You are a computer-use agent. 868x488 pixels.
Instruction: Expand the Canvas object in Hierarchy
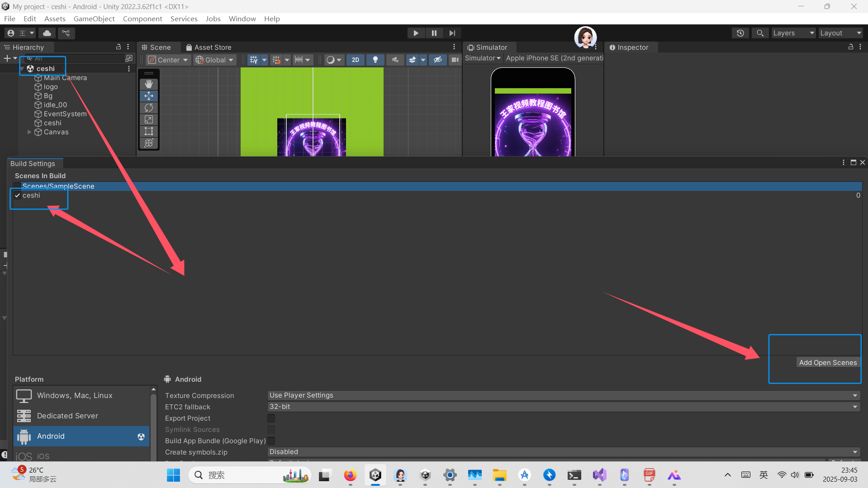(29, 132)
